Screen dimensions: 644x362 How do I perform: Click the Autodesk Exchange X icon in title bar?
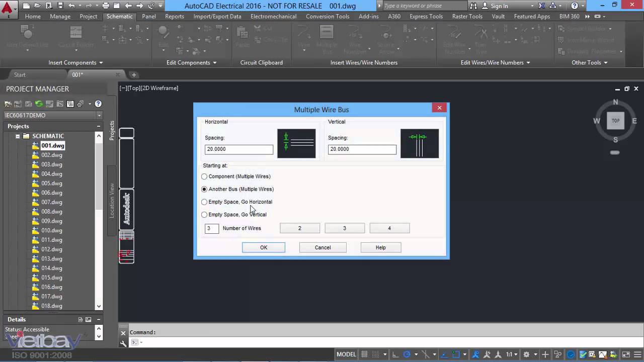point(542,6)
